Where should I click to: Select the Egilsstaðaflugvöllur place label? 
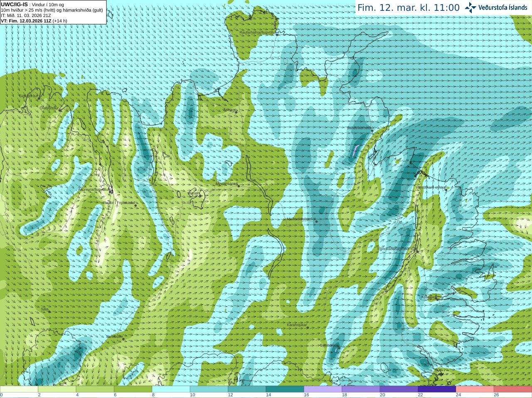point(397,248)
